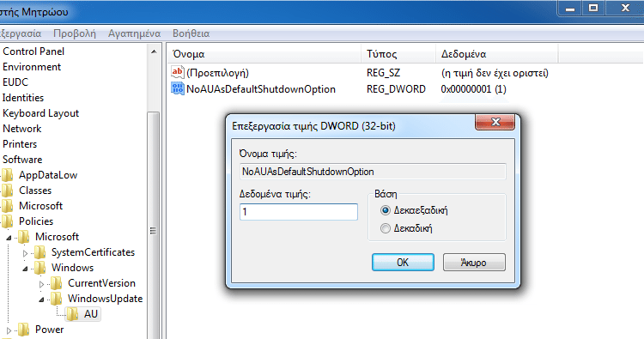The width and height of the screenshot is (644, 339).
Task: Sort by the Τύπος column header
Action: pos(398,54)
